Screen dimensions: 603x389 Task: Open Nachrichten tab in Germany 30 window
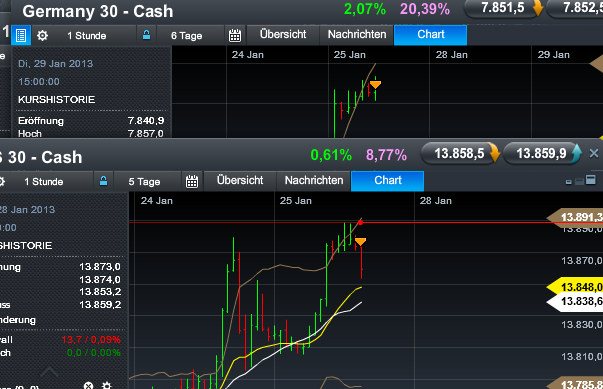coord(357,35)
